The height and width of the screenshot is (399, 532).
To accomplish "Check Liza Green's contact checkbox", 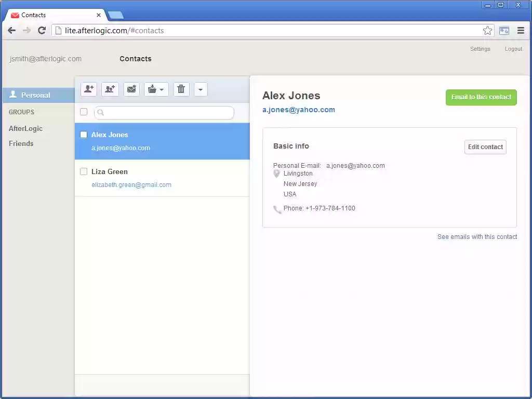I will click(x=83, y=171).
